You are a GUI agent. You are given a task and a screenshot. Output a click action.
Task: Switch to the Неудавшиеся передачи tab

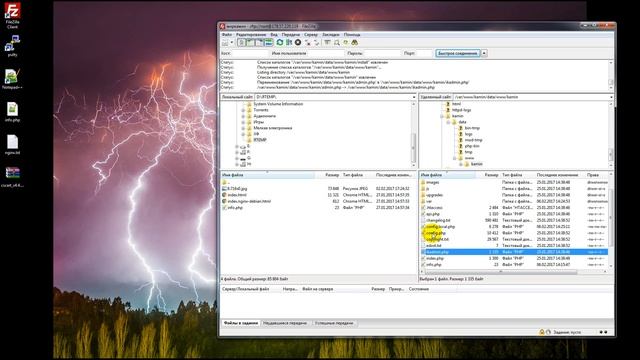(x=285, y=323)
